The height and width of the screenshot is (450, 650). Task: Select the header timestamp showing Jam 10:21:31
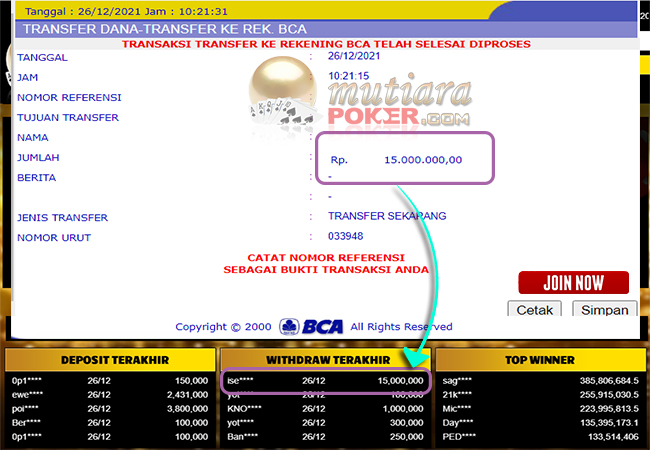pos(126,11)
